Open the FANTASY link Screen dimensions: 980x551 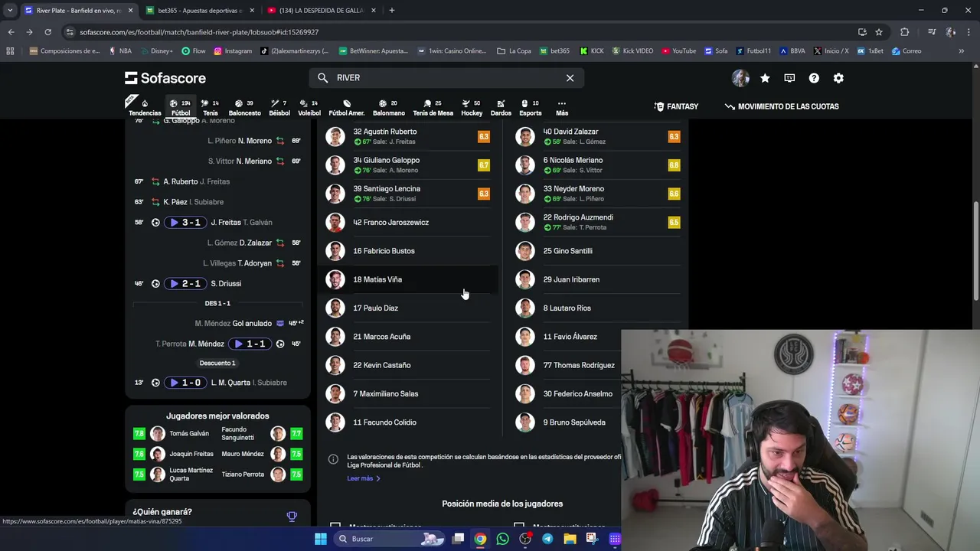pos(676,106)
